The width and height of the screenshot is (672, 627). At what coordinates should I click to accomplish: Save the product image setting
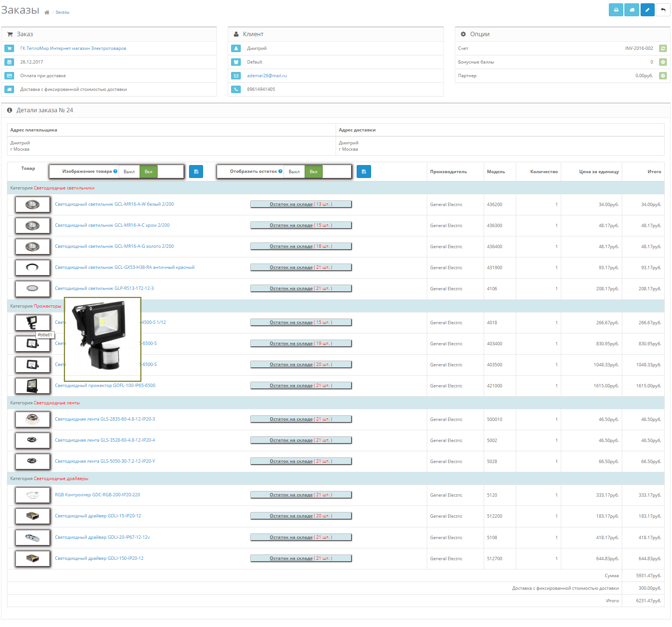pyautogui.click(x=196, y=172)
